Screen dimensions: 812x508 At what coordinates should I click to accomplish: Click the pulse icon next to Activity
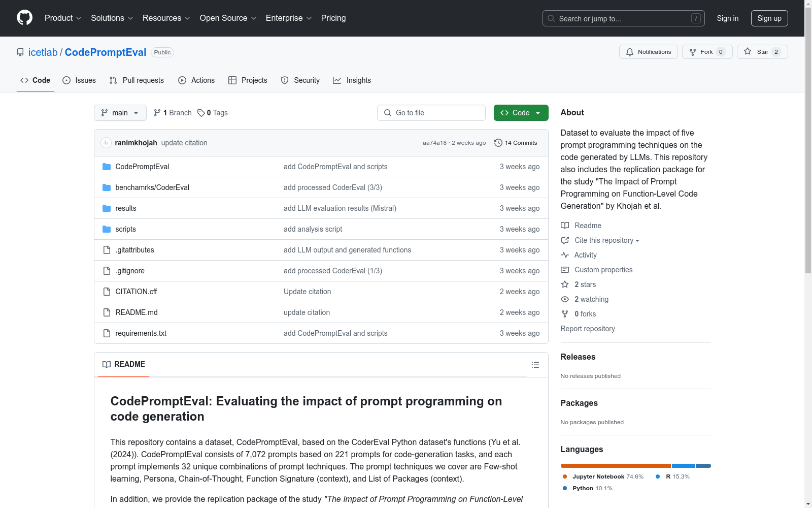click(565, 255)
